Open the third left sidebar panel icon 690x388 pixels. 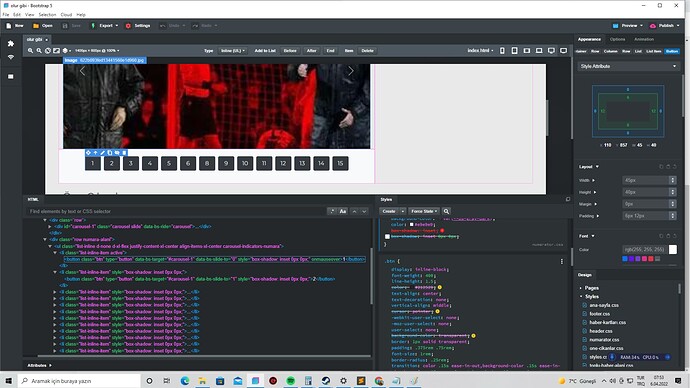pos(11,77)
